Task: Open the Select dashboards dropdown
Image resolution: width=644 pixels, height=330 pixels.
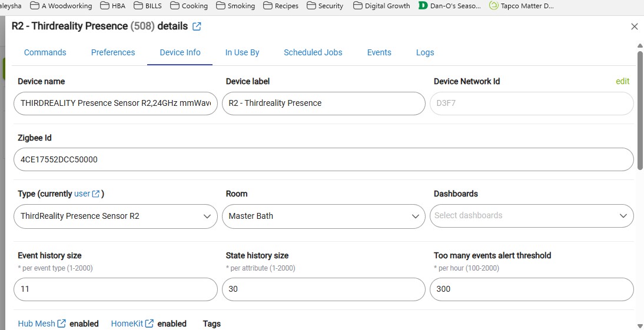Action: 532,216
